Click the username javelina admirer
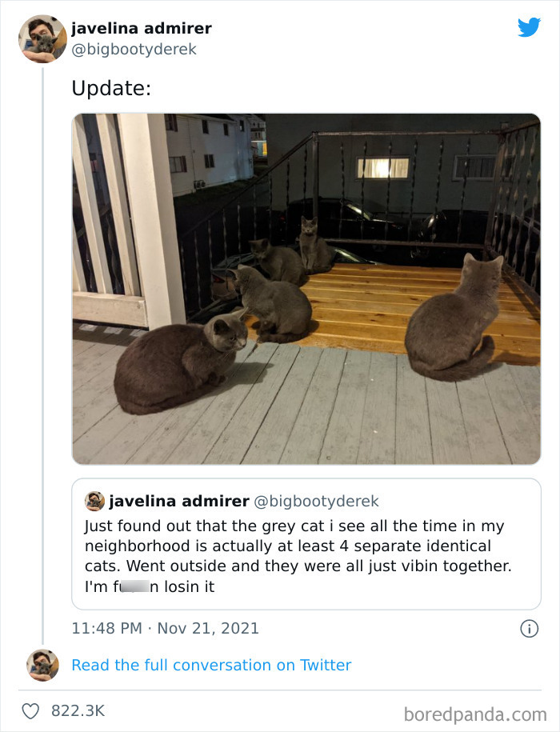Viewport: 560px width, 732px height. point(142,28)
